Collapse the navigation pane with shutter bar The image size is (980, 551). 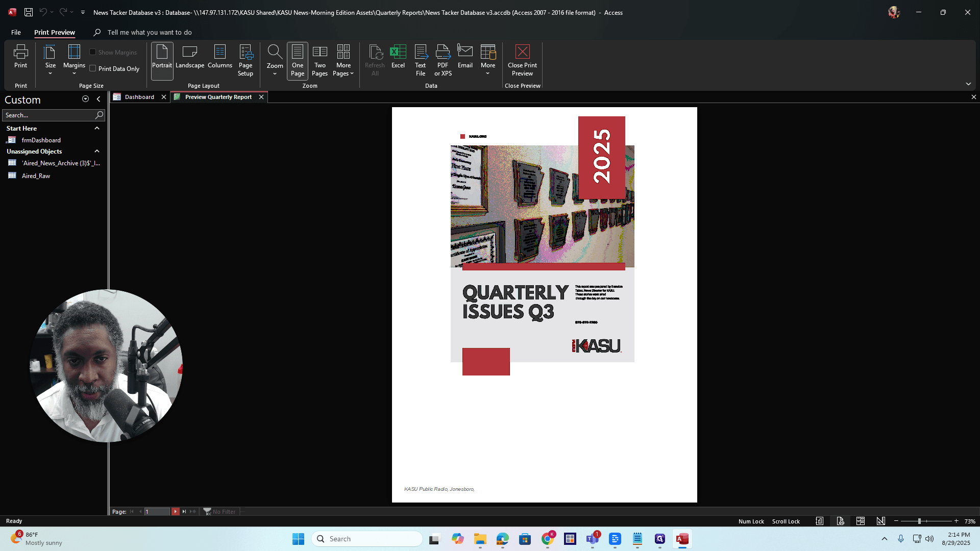pos(99,99)
